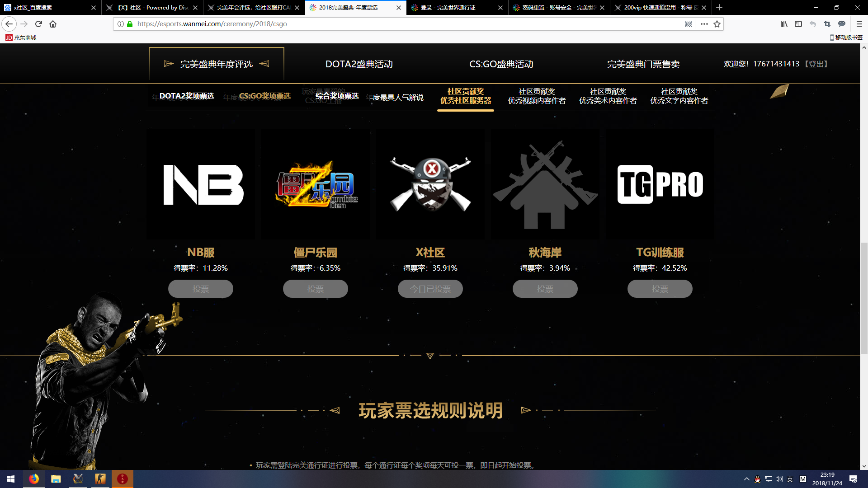
Task: Click the NB服 server logo thumbnail
Action: 201,184
